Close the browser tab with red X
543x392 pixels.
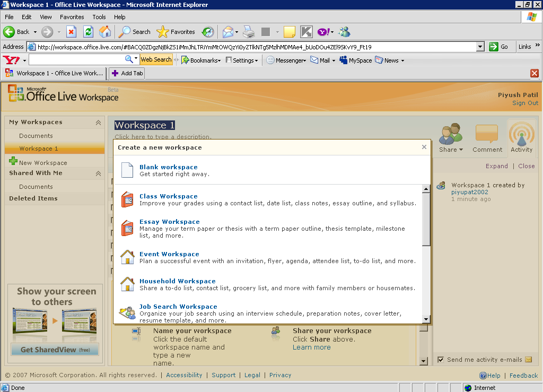click(x=535, y=73)
